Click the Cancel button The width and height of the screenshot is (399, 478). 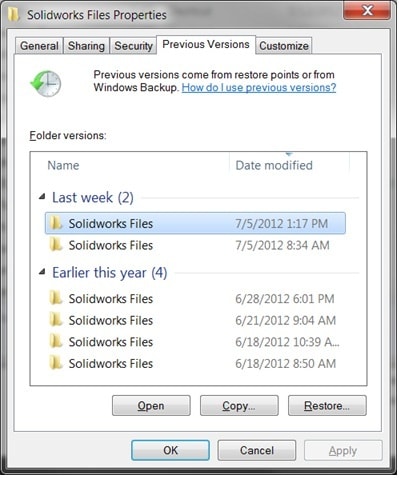click(x=257, y=450)
